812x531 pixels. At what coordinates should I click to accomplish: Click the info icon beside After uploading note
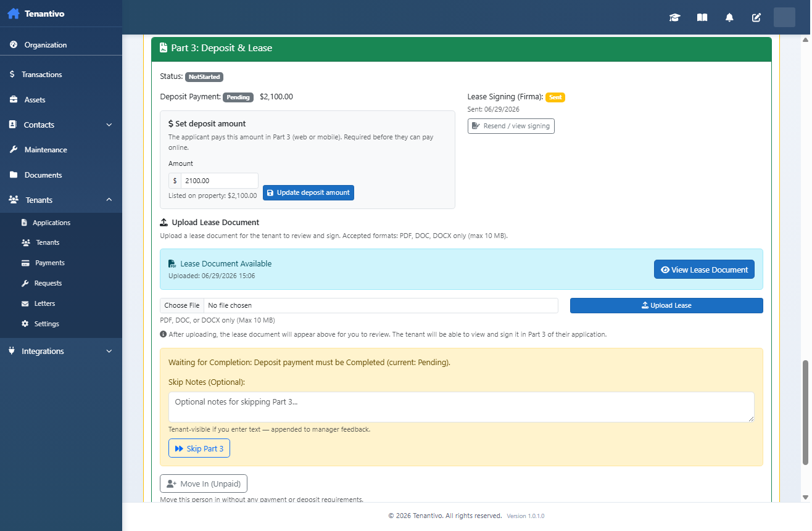(x=164, y=334)
